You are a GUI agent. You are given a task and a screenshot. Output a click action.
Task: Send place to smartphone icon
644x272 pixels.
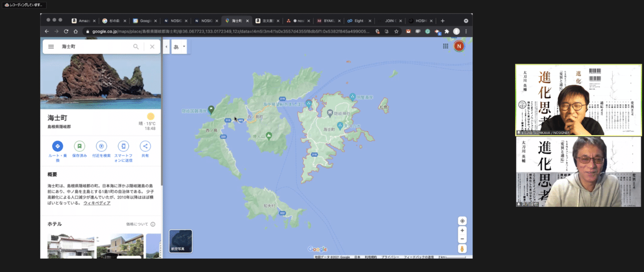point(123,146)
